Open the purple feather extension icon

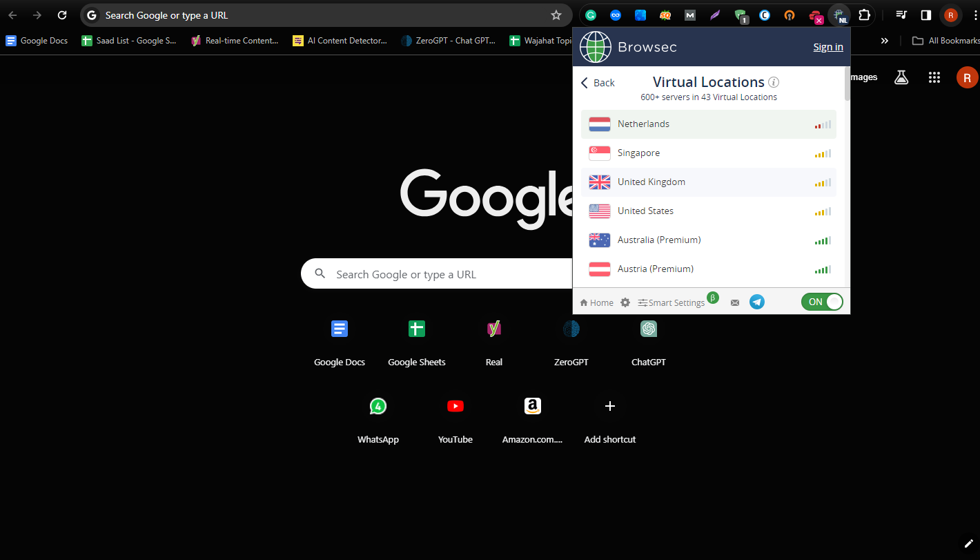pos(715,15)
